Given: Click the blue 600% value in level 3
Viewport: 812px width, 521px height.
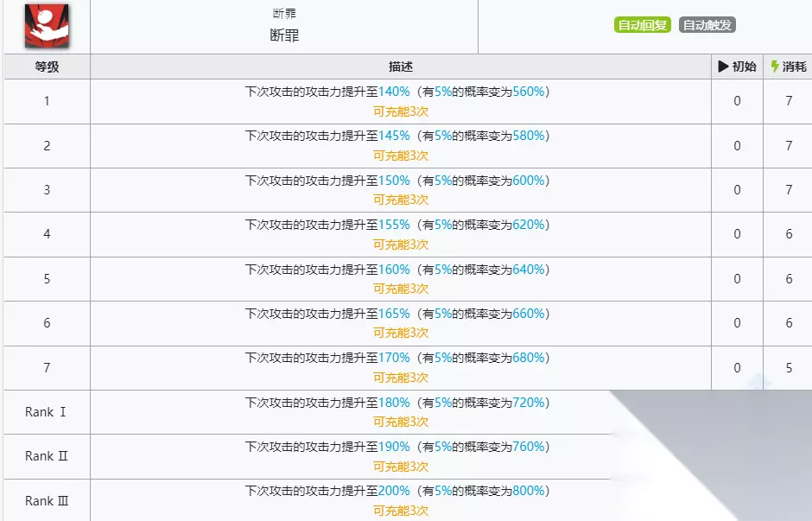Looking at the screenshot, I should click(529, 181).
